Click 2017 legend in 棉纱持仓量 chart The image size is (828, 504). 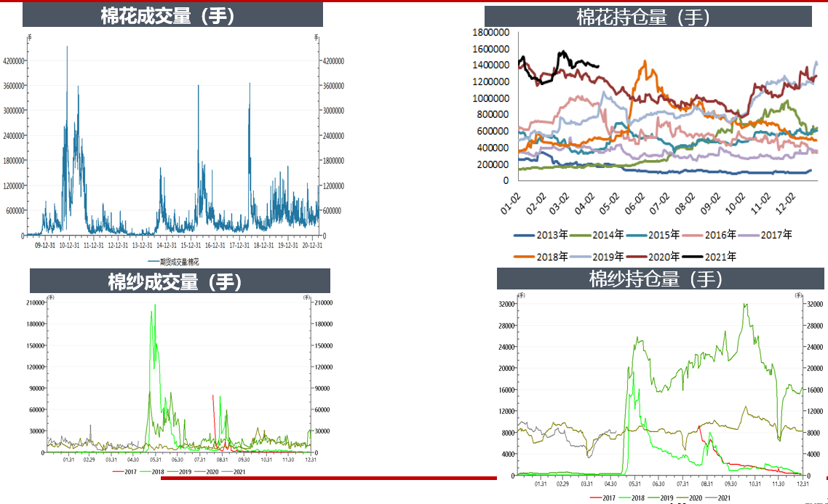point(607,498)
